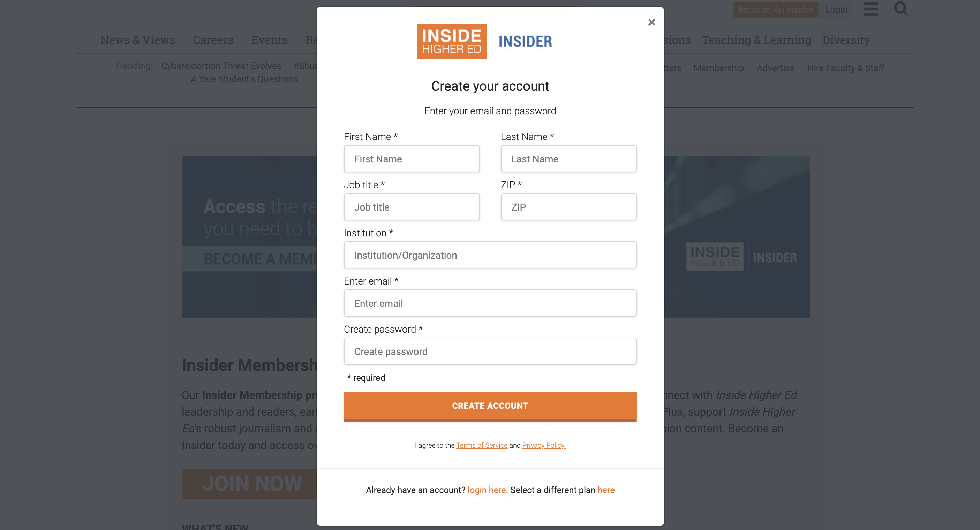Select a different plan via "here" link

click(x=606, y=490)
